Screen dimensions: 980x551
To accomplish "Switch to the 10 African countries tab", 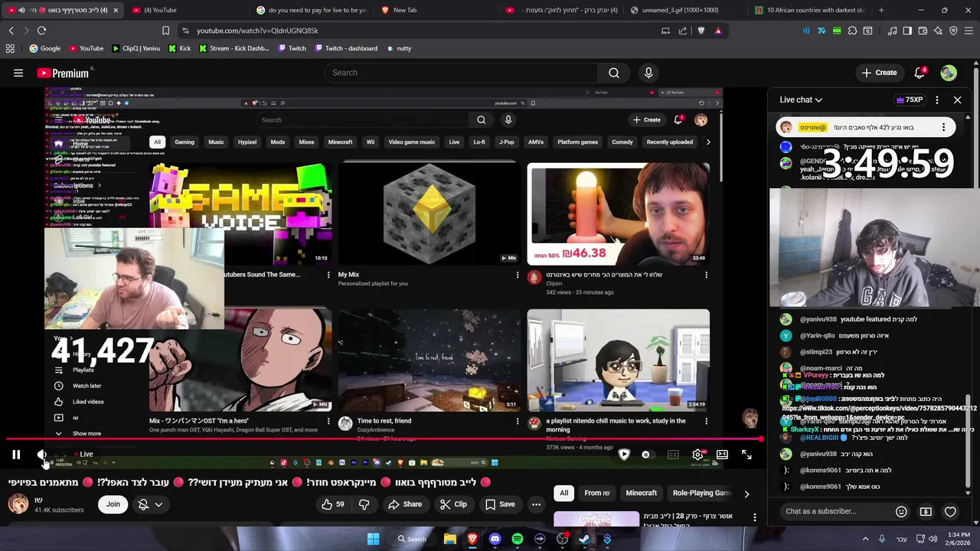I will pos(808,10).
